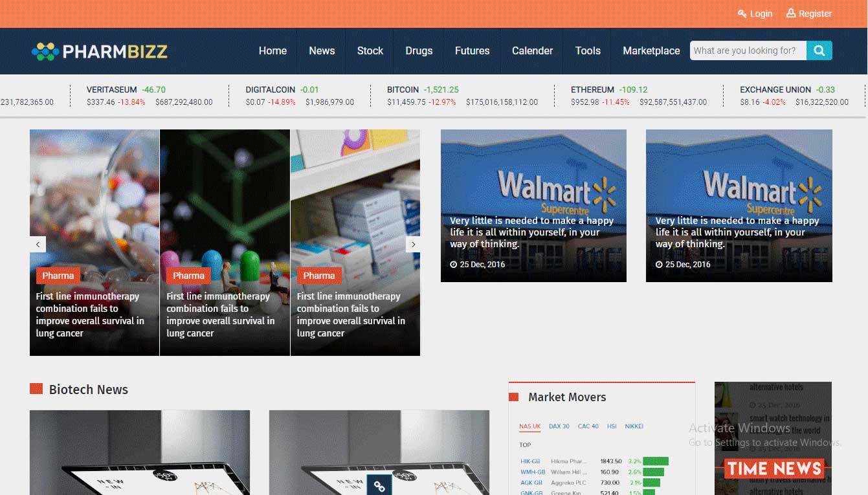Screen dimensions: 868x495
Task: Open the first Biotech News image
Action: coord(140,452)
